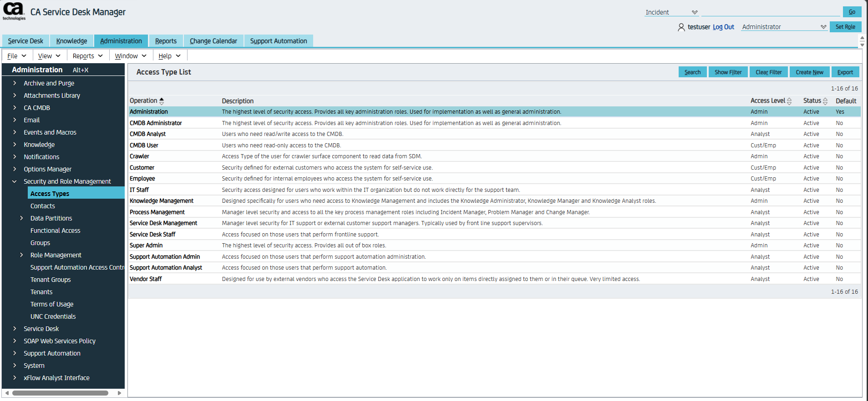This screenshot has height=401, width=868.
Task: Click the CA Technologies logo
Action: pyautogui.click(x=14, y=11)
